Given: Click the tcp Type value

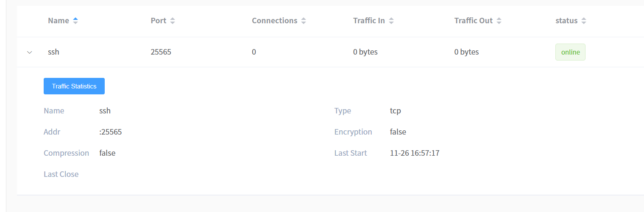Looking at the screenshot, I should [395, 111].
